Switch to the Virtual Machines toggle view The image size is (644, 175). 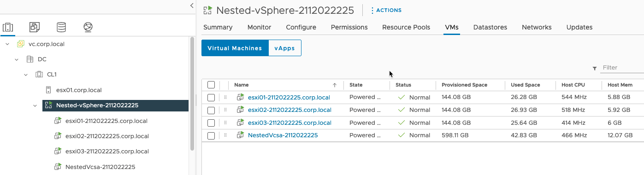[x=235, y=48]
